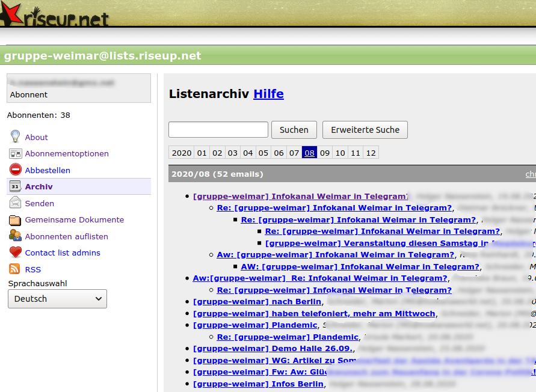Click the envelope Senden icon
This screenshot has height=392, width=536.
pos(15,203)
